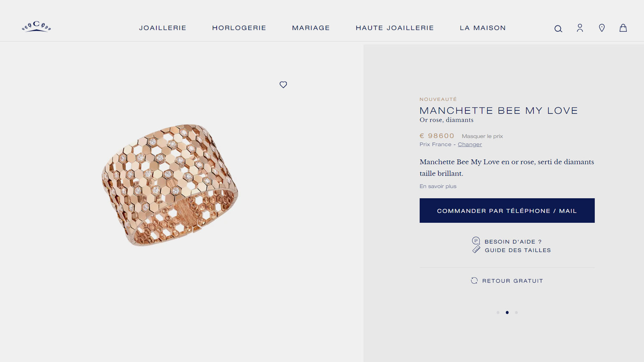
Task: Open the search icon
Action: pyautogui.click(x=558, y=28)
